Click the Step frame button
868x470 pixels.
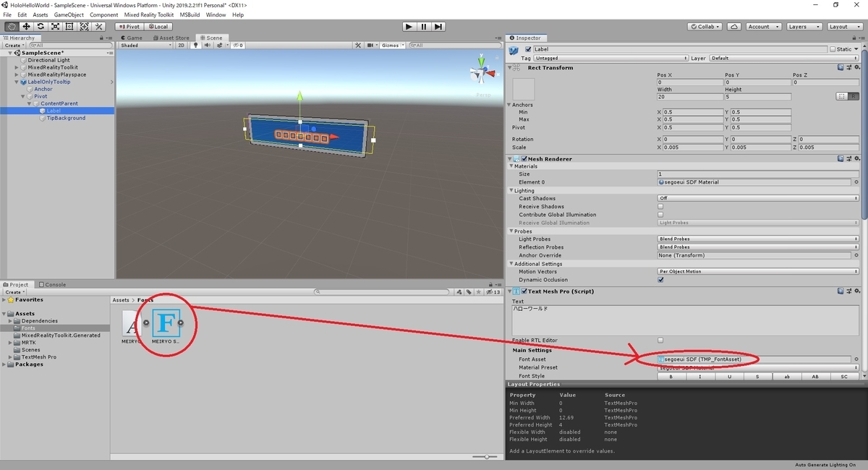[x=439, y=27]
